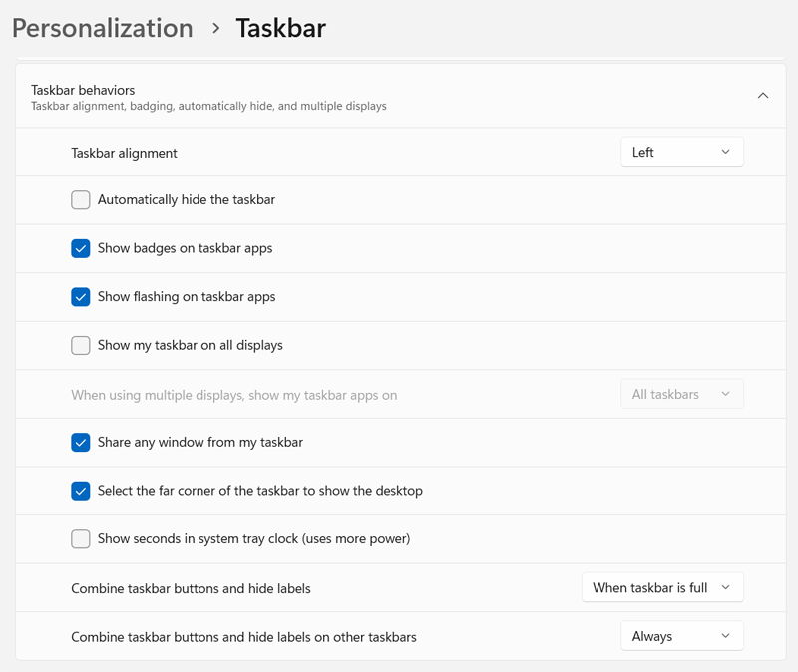
Task: Enable Show seconds in system tray clock
Action: tap(81, 539)
